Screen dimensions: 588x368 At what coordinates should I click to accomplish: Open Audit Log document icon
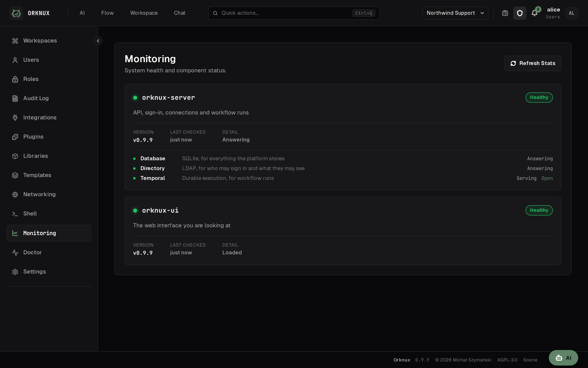point(15,99)
